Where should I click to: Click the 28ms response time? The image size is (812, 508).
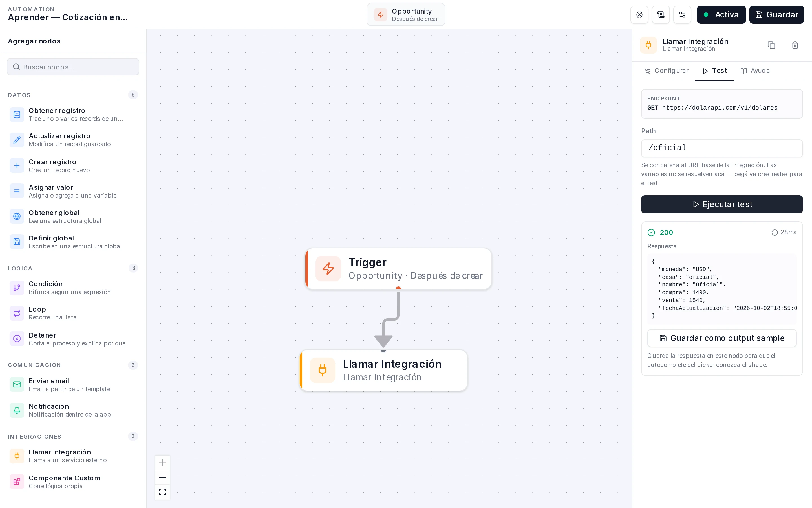click(x=788, y=232)
